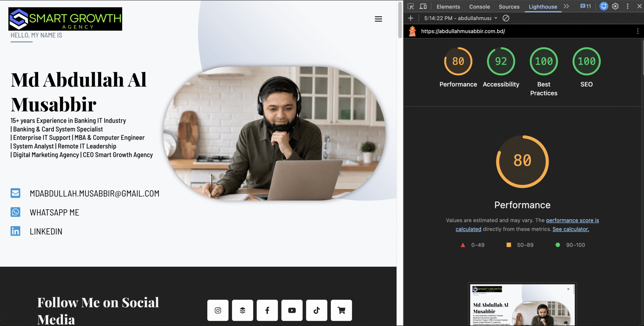Open the TikTok social button
644x326 pixels.
[x=316, y=310]
